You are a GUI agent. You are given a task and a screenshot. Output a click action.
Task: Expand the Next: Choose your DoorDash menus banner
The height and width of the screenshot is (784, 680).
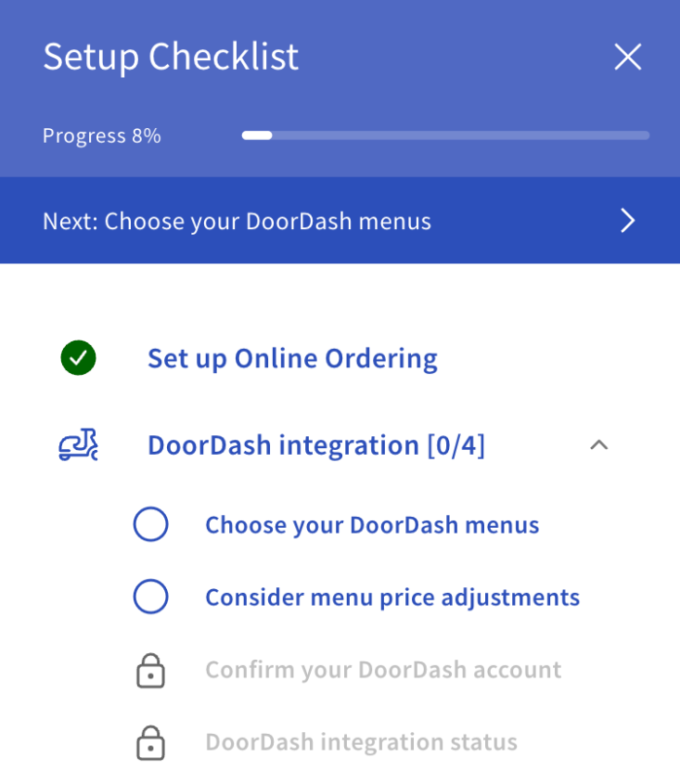[x=237, y=221]
